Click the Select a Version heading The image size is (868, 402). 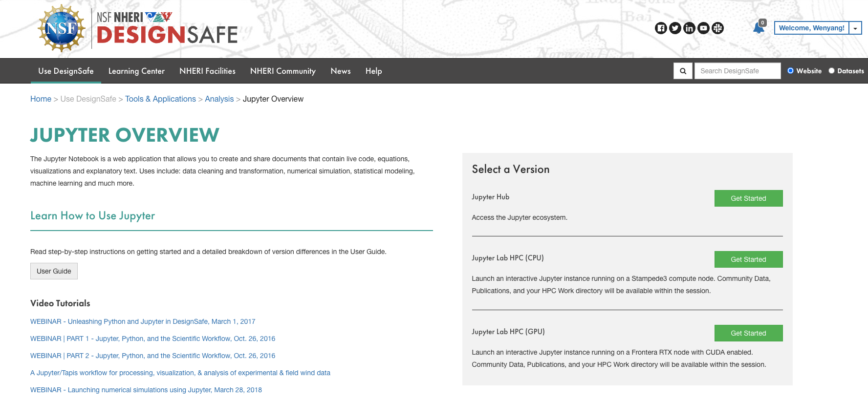click(x=511, y=169)
